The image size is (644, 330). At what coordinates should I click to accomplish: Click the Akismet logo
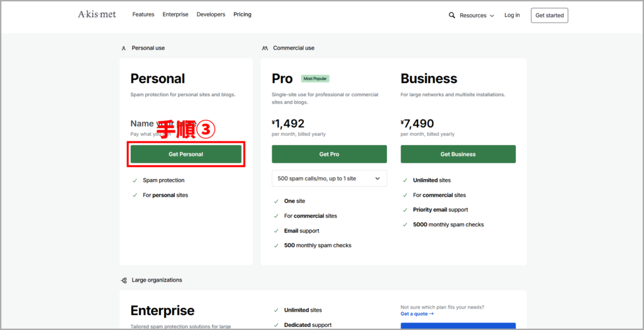[97, 14]
